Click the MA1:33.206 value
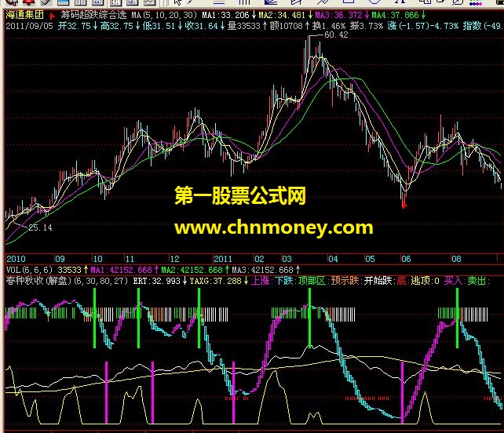The image size is (504, 433). 225,15
